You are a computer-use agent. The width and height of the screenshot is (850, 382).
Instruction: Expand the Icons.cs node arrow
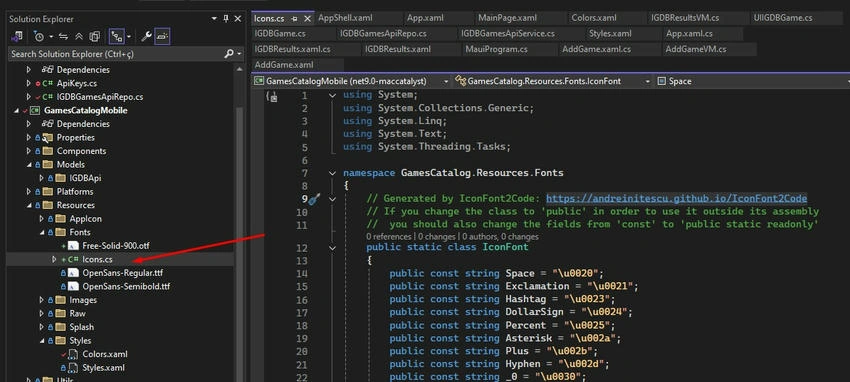tap(54, 260)
